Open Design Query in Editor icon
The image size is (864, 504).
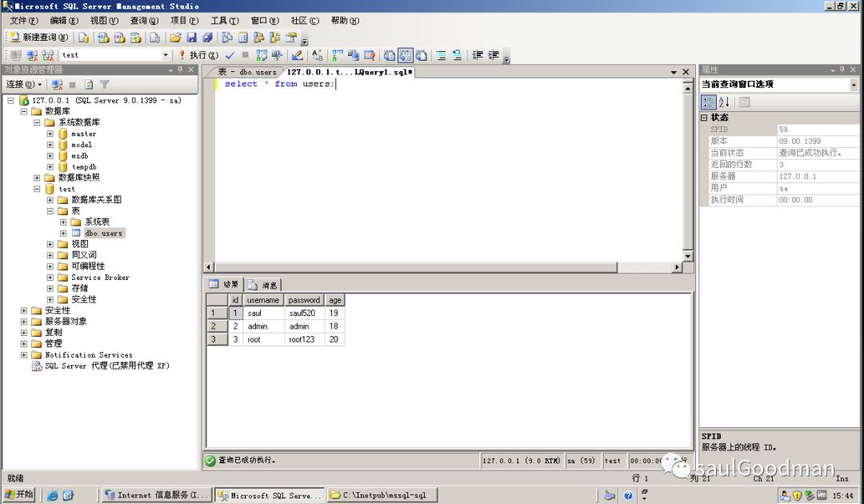(x=298, y=55)
